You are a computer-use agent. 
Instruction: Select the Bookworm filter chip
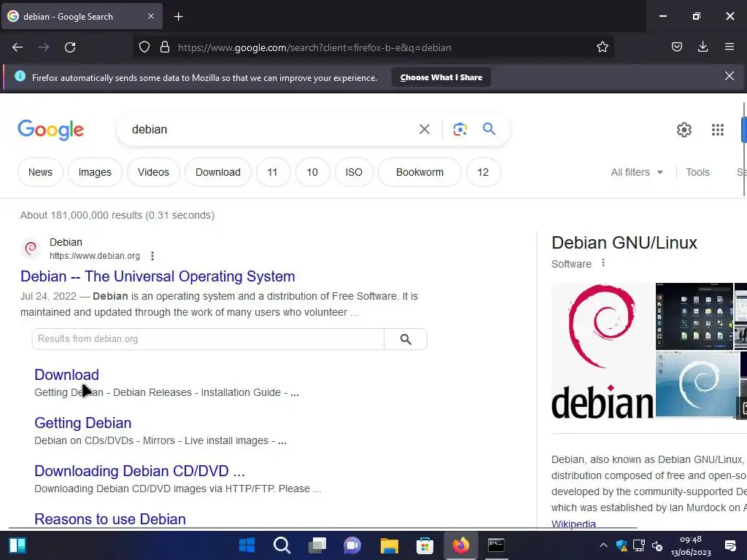tap(419, 172)
